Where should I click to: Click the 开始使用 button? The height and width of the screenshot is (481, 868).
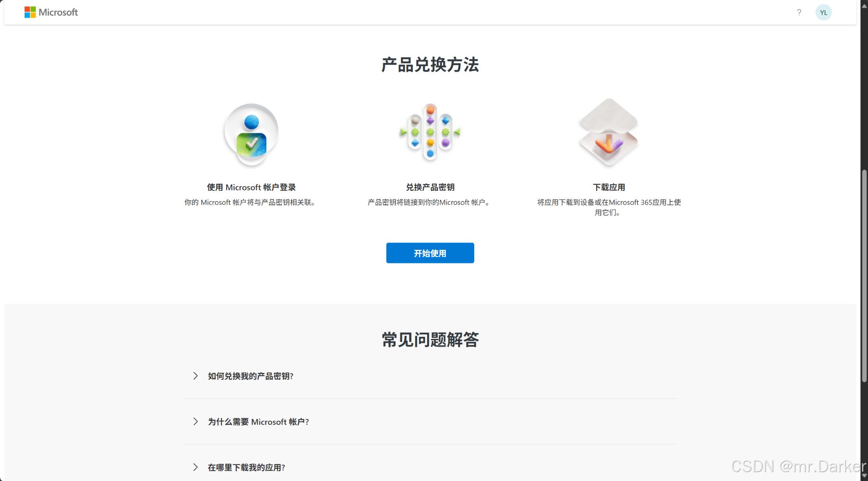[430, 253]
